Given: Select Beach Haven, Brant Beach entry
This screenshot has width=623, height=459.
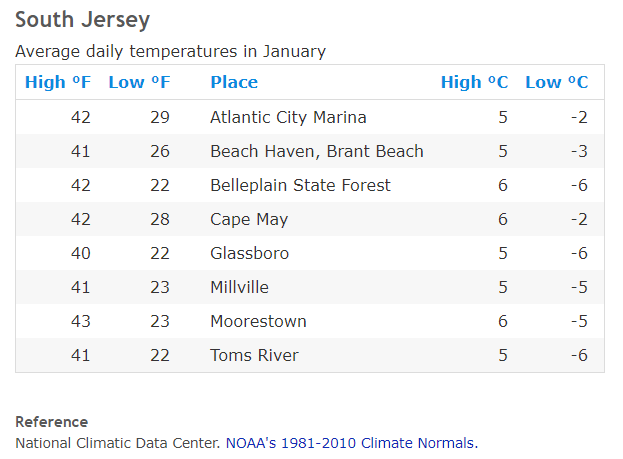Looking at the screenshot, I should click(317, 151).
